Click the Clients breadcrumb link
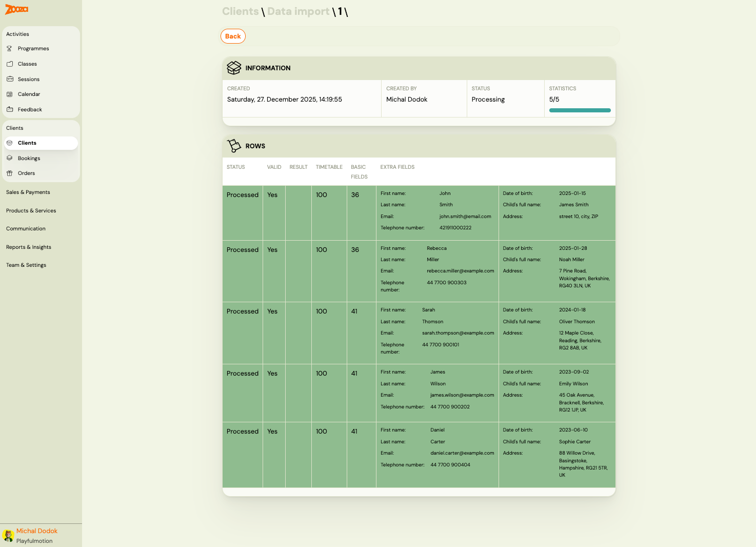This screenshot has height=547, width=756. (x=240, y=11)
